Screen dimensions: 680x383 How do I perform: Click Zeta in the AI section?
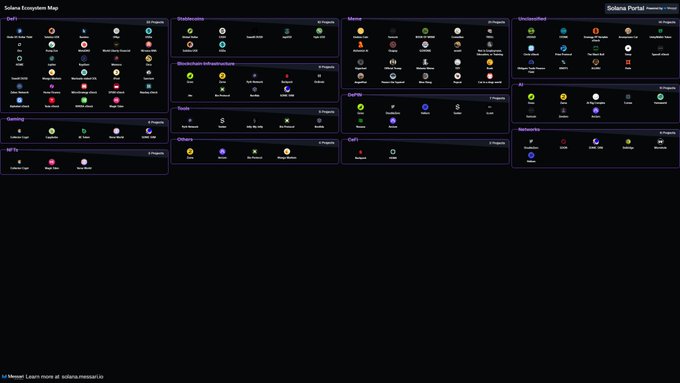[x=563, y=97]
